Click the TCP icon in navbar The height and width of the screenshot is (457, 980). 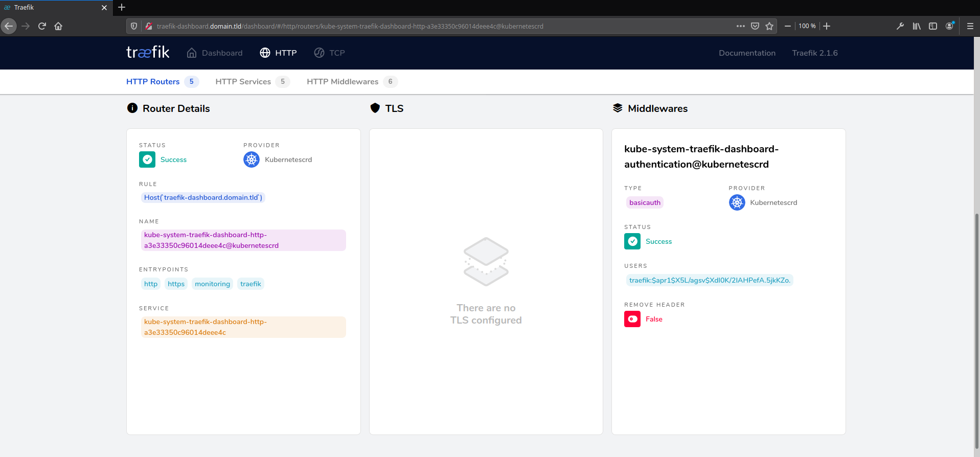(x=319, y=53)
